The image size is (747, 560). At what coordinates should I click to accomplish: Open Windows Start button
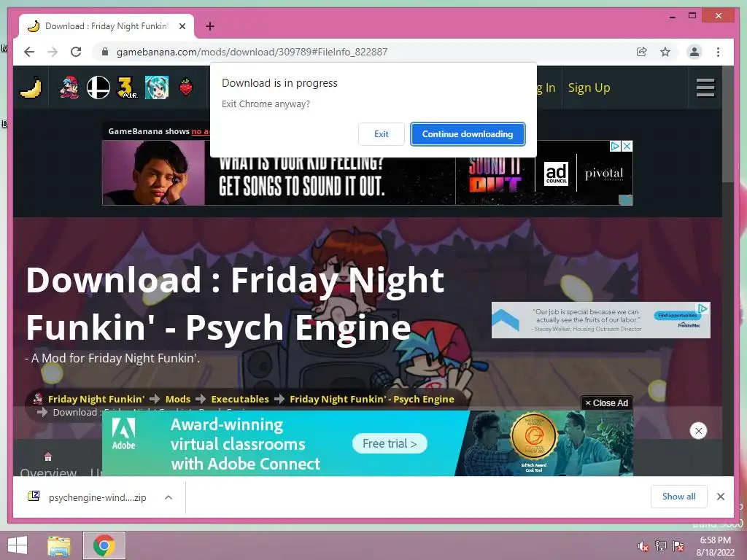point(18,545)
